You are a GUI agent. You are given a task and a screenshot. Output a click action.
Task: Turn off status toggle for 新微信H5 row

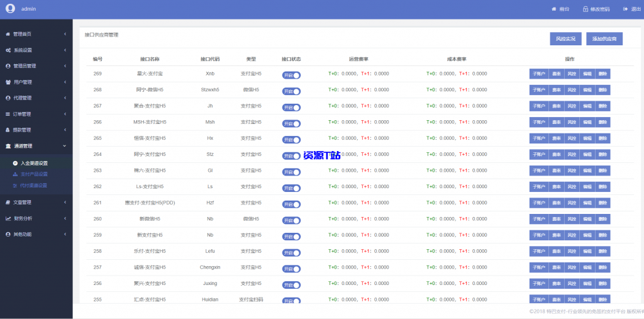pyautogui.click(x=291, y=220)
